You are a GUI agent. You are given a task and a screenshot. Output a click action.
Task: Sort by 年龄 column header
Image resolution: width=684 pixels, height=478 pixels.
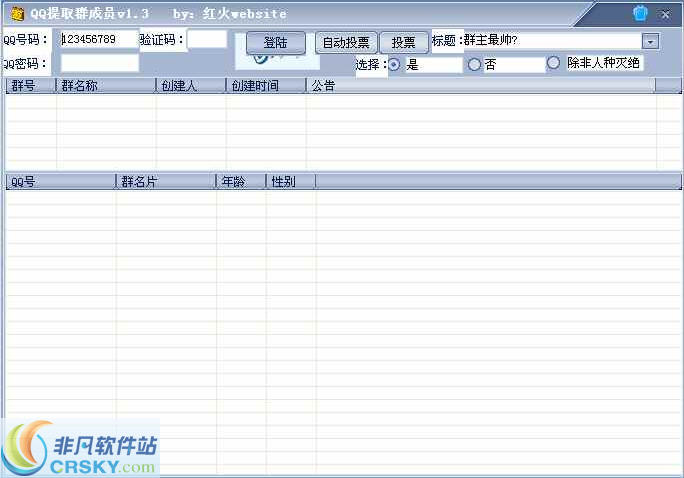[x=241, y=181]
